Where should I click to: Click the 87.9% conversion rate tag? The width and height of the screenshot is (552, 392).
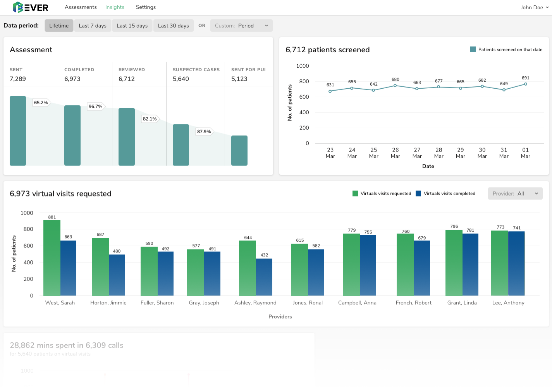[x=204, y=132]
